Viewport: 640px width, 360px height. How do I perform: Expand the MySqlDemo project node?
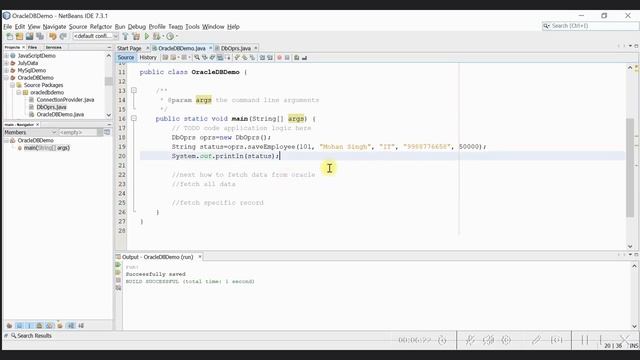pyautogui.click(x=7, y=70)
